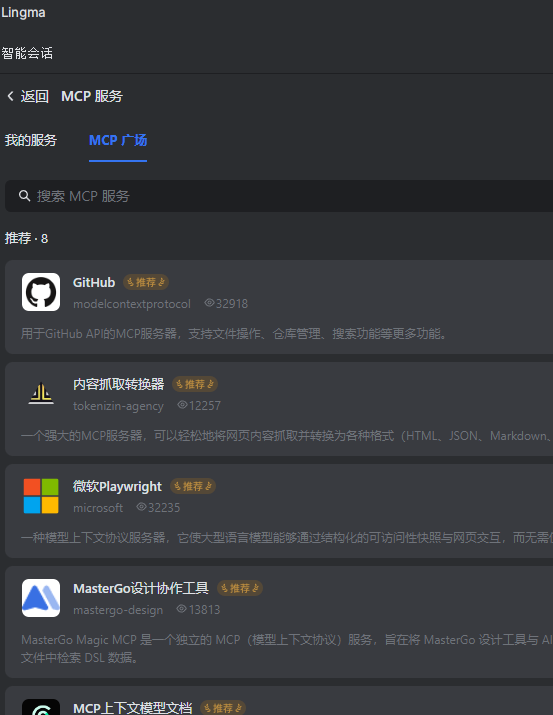Screen dimensions: 553x715
Task: Click the GitHub API description text
Action: coord(235,334)
